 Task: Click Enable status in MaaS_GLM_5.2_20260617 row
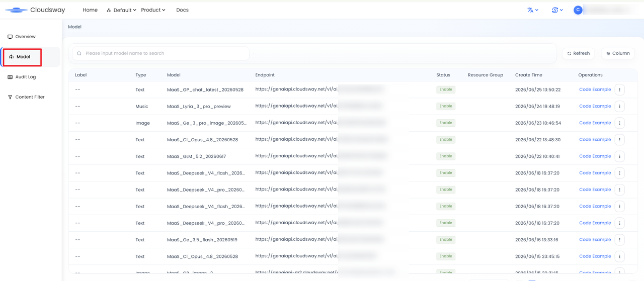click(446, 156)
